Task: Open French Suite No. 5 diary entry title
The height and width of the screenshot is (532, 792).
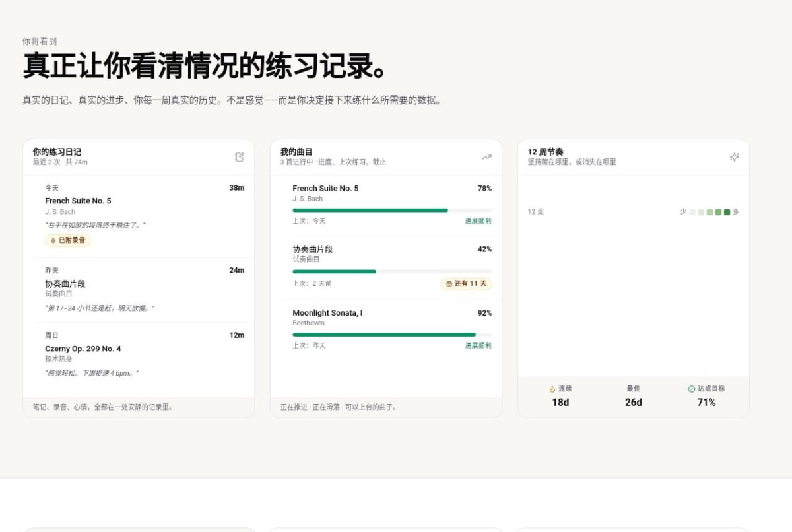Action: click(x=78, y=201)
